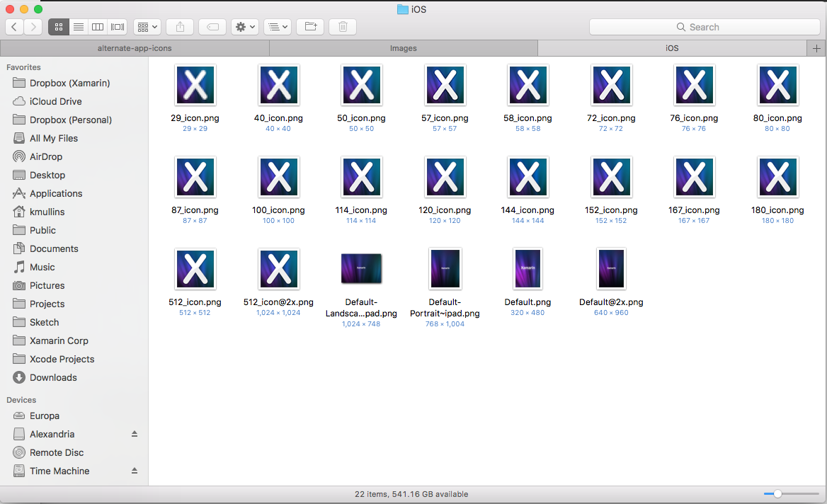Click the Delete trash icon

pos(342,26)
